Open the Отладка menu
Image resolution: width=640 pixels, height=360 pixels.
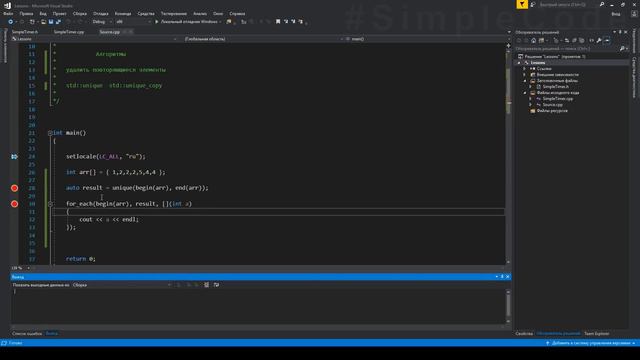[x=100, y=13]
